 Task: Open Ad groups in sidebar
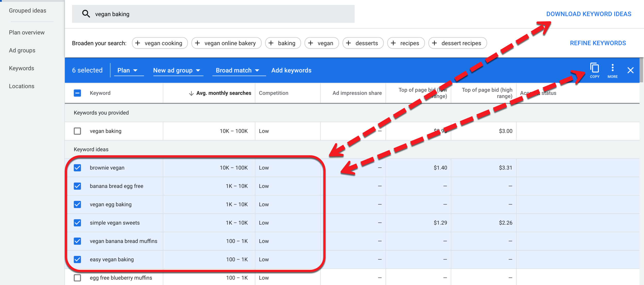tap(22, 50)
